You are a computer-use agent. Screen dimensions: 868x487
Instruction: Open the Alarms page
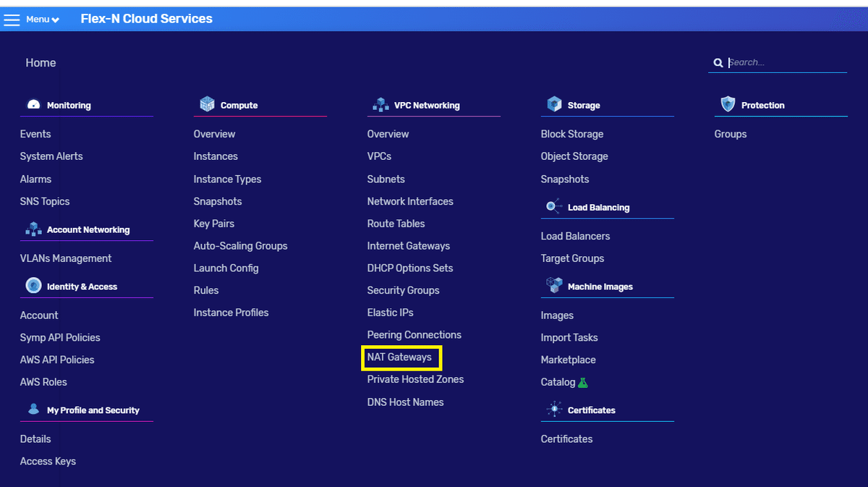(35, 179)
